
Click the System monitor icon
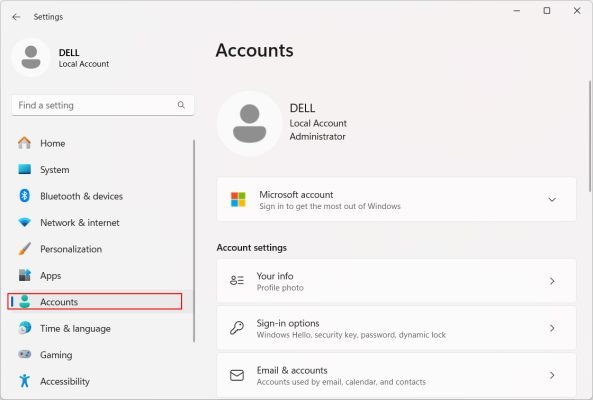coord(25,169)
